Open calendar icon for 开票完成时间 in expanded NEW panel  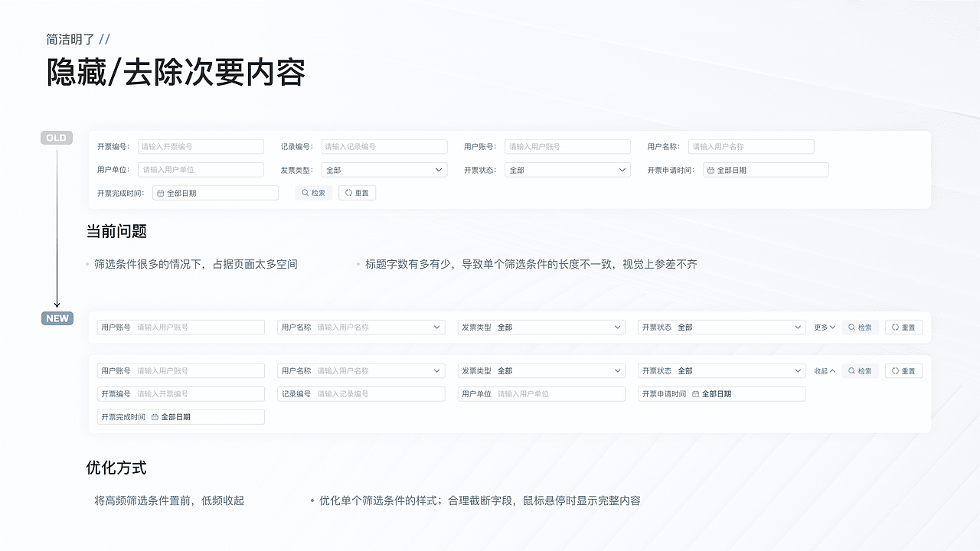[x=155, y=417]
